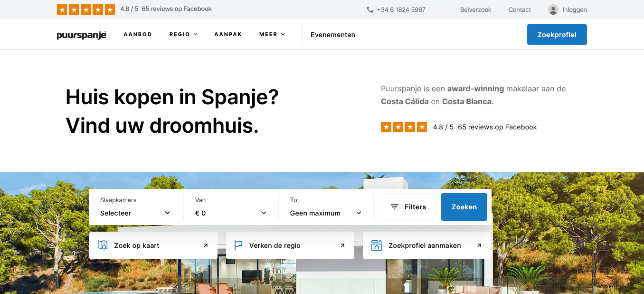Click the orange star rating under award-winning text

coord(404,127)
